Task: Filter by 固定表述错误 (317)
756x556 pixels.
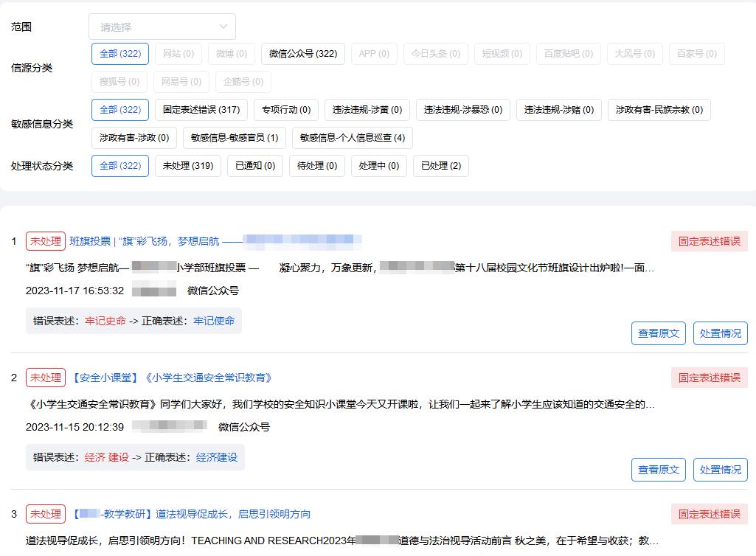Action: click(201, 110)
